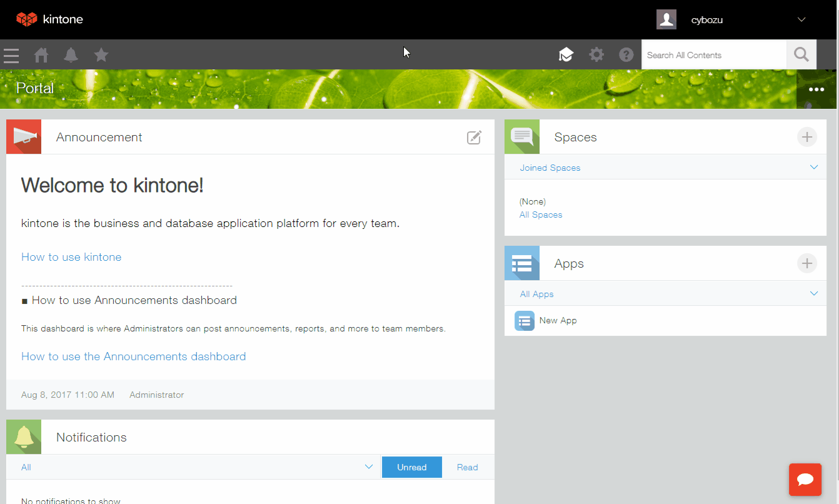Focus the Search All Contents field
839x504 pixels.
[714, 55]
